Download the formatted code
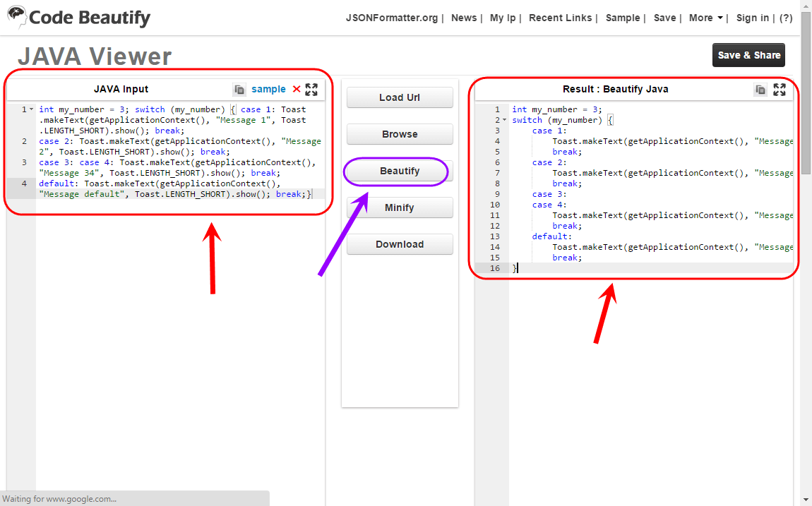 tap(400, 244)
